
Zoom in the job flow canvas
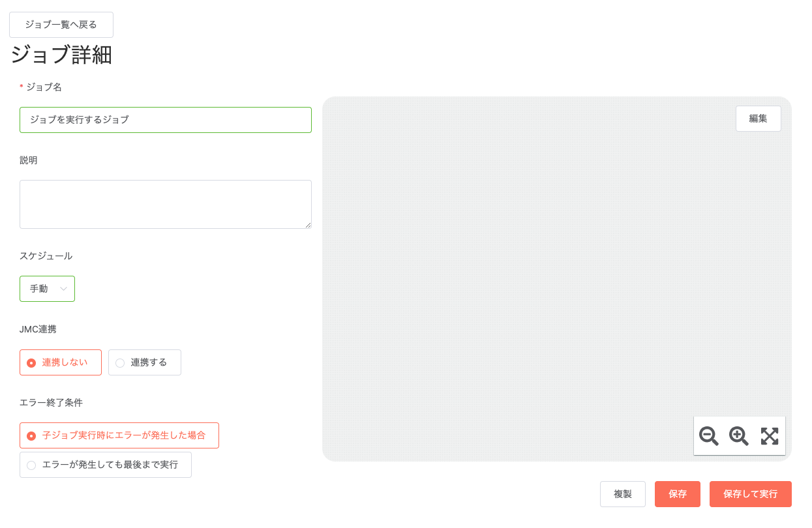pyautogui.click(x=739, y=436)
